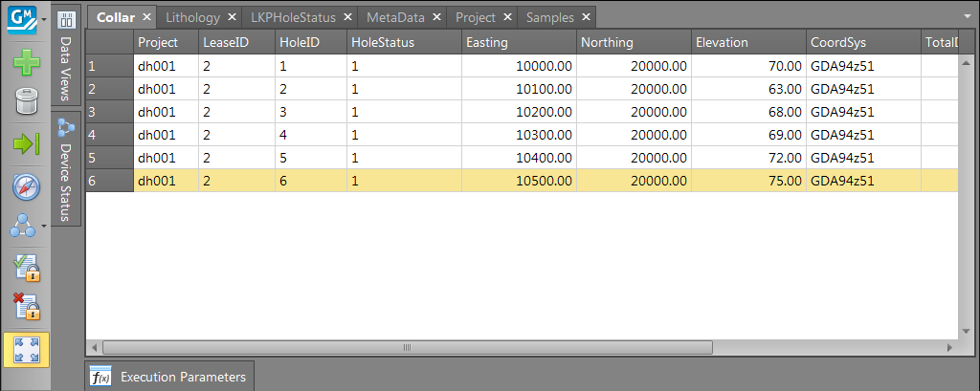Image resolution: width=980 pixels, height=391 pixels.
Task: Expand the nodes diagram dropdown arrow
Action: click(44, 227)
